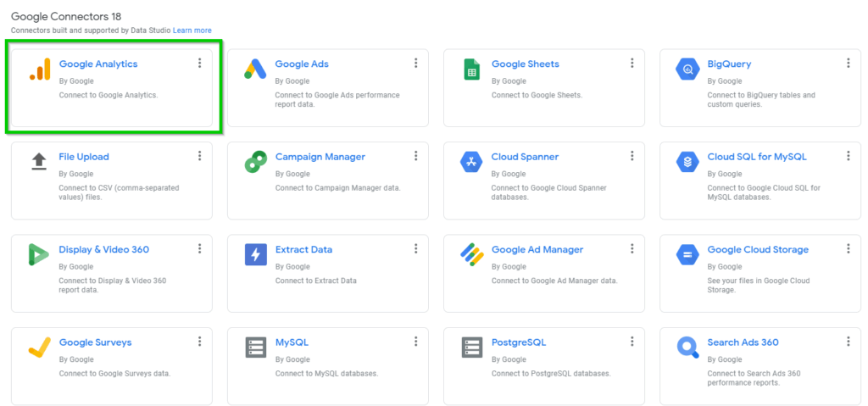Viewport: 868px width, 406px height.
Task: Click the Google Ads logo icon
Action: (256, 70)
